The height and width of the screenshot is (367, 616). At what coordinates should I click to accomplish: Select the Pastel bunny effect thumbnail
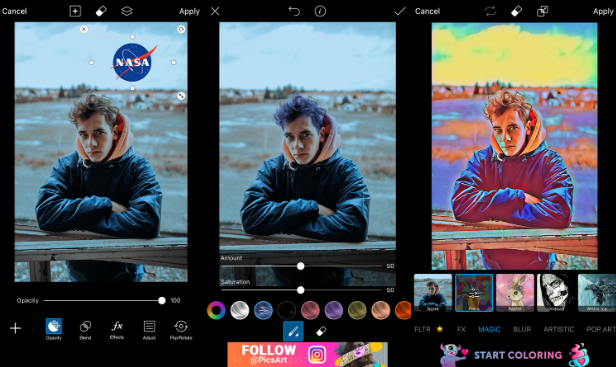[x=515, y=293]
